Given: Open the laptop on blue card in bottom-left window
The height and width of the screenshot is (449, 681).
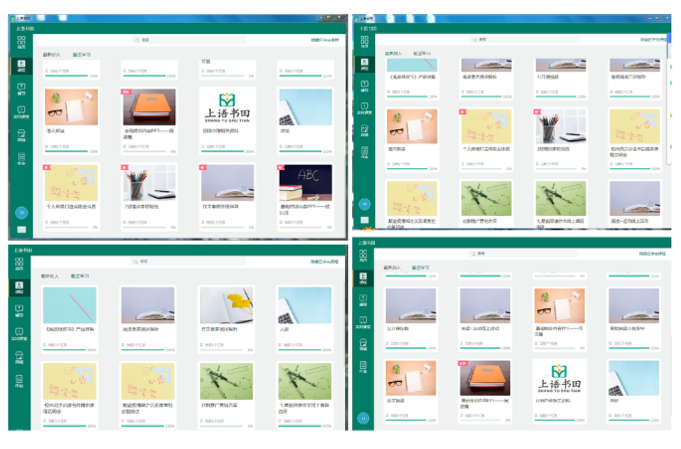Looking at the screenshot, I should (x=304, y=319).
